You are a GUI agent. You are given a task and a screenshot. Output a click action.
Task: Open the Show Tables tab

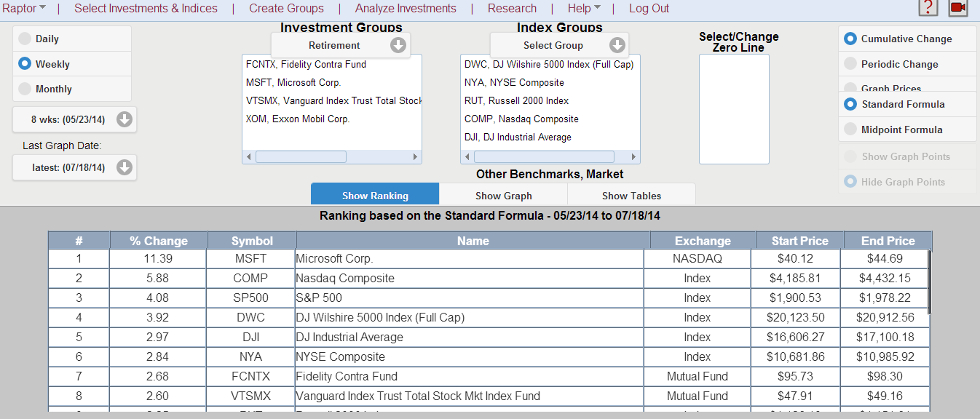(x=632, y=196)
